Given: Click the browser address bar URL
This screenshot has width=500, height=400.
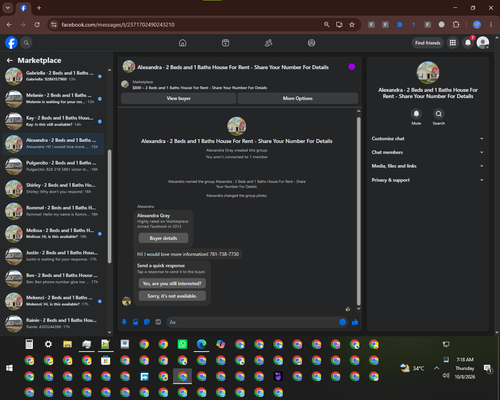Looking at the screenshot, I should [118, 25].
